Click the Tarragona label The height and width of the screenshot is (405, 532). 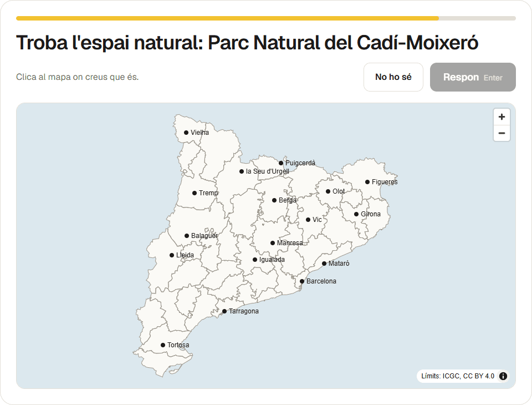(244, 311)
